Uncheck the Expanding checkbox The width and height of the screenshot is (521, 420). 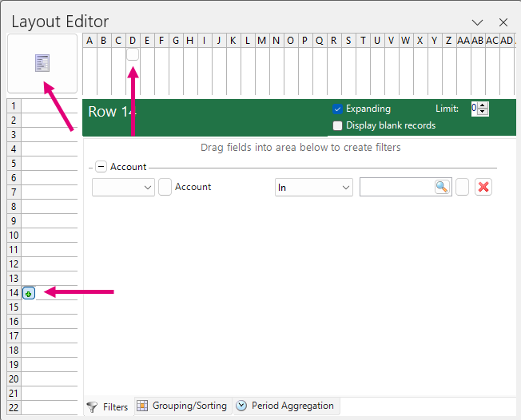(337, 109)
